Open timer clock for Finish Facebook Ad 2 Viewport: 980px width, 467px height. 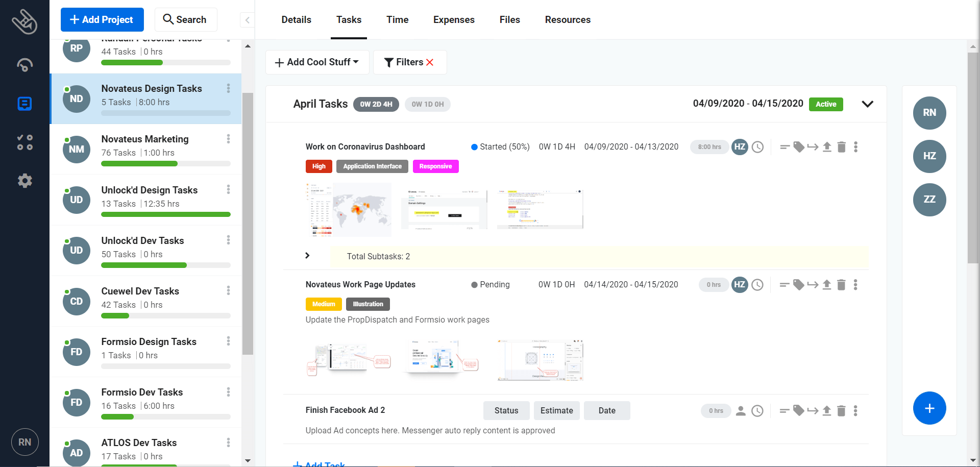(x=757, y=411)
